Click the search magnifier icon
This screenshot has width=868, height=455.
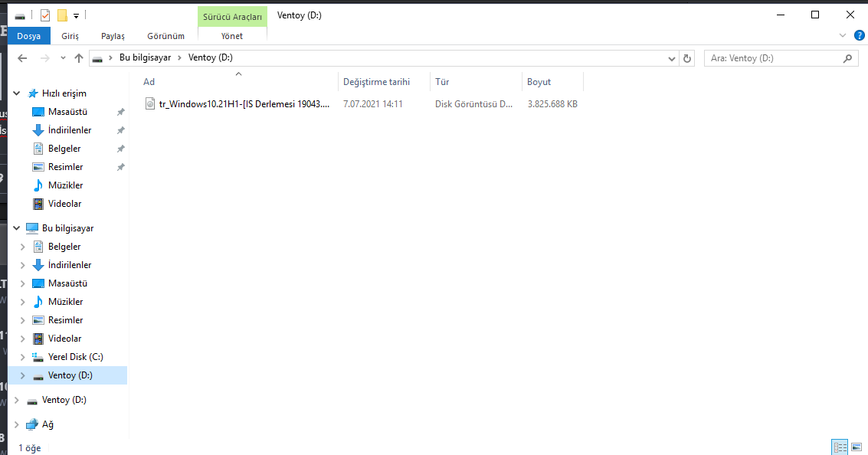click(847, 58)
